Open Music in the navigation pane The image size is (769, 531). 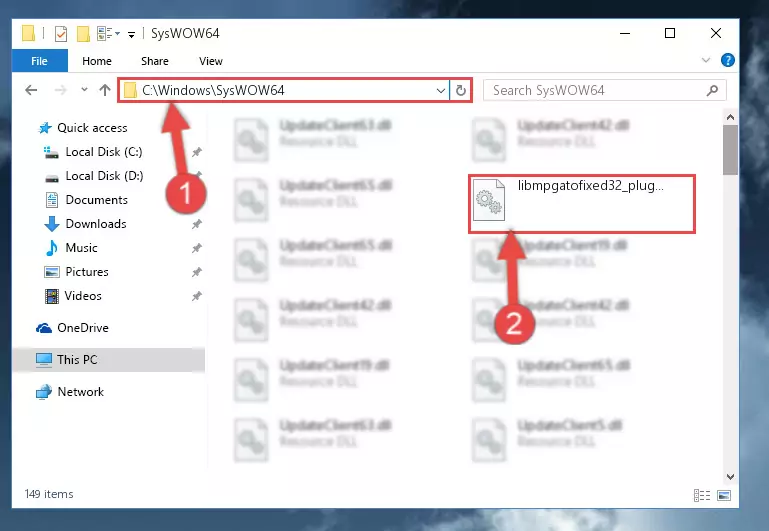(x=81, y=248)
